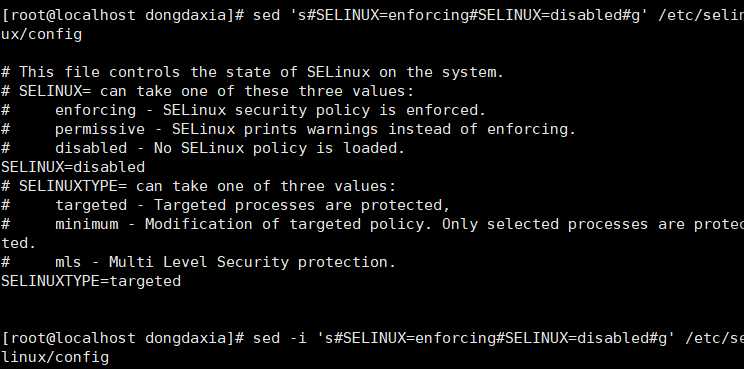The image size is (744, 369).
Task: Click the 'disabled - No SELinux policy' comment
Action: 203,148
